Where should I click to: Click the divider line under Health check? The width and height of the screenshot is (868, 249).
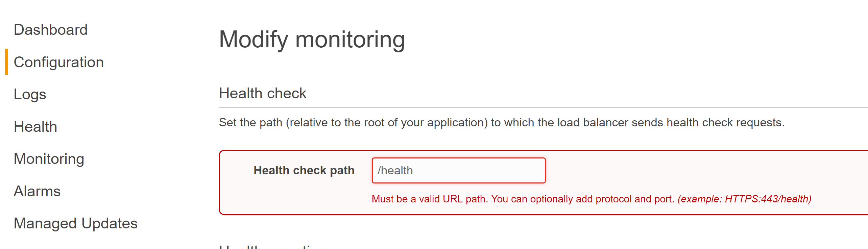tap(543, 107)
